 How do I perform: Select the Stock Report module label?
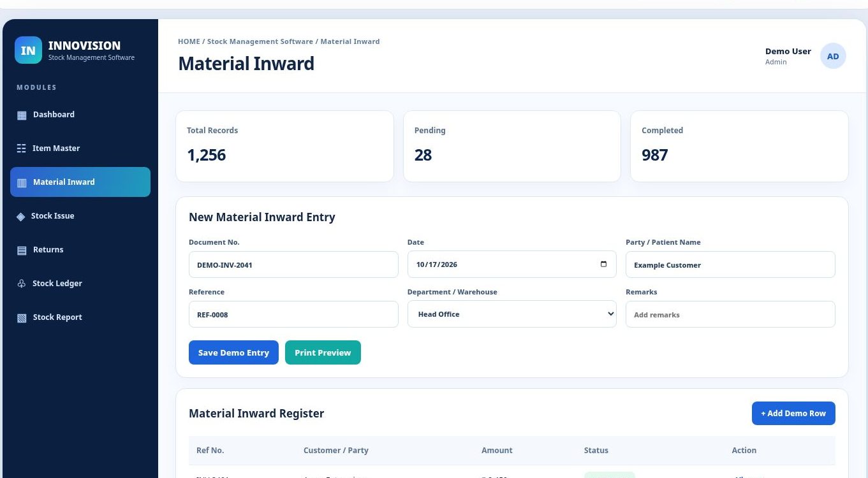tap(57, 317)
